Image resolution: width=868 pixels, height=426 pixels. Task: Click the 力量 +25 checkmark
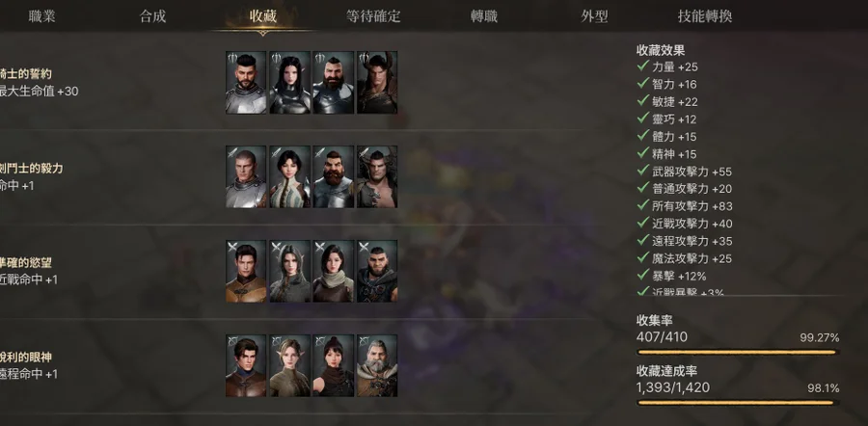[642, 66]
